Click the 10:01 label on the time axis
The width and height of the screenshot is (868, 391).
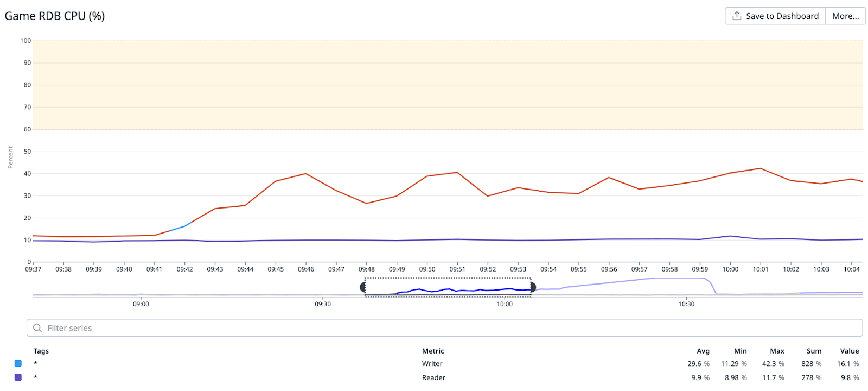[761, 269]
